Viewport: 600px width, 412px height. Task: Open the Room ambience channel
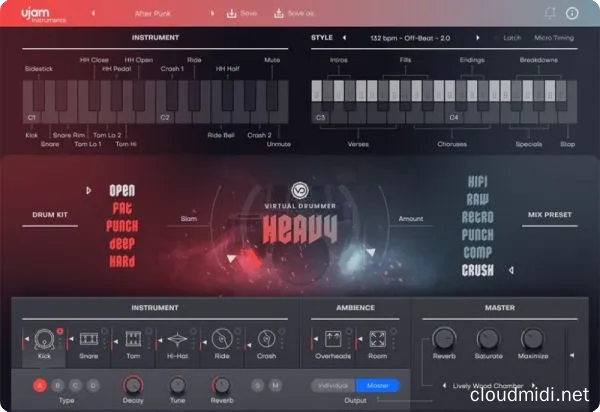379,341
